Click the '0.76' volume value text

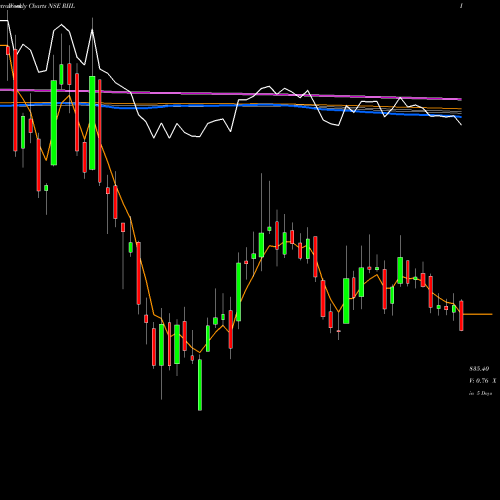point(482,381)
